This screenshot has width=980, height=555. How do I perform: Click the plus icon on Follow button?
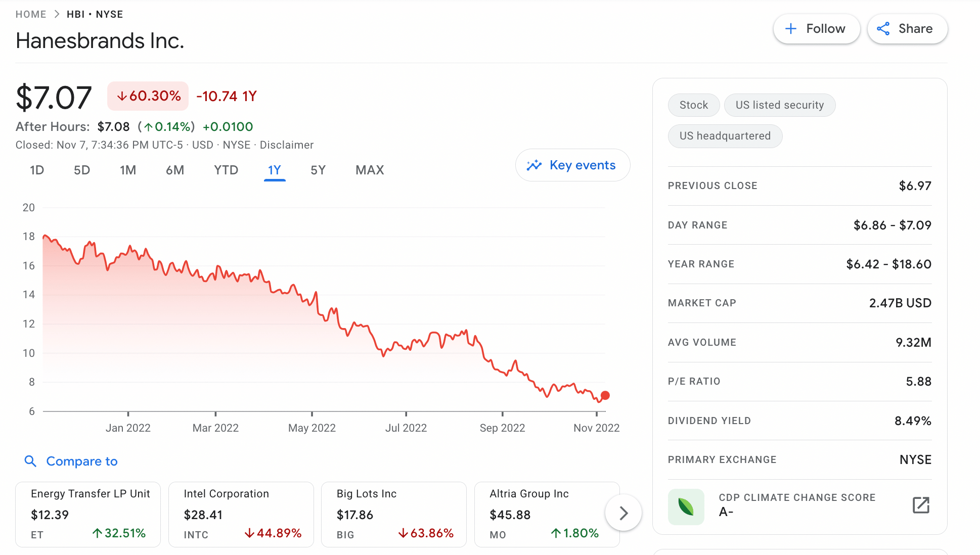(791, 29)
